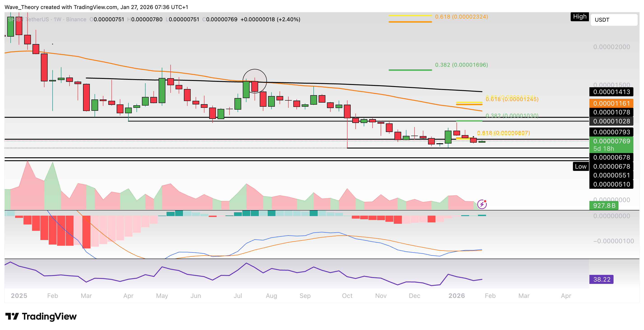
Task: Click the 0.00002000 price scale value
Action: point(611,47)
